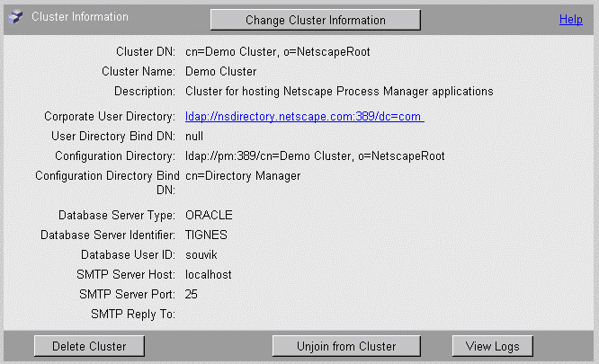Click the "SMTP Server Port:" label
Screen dimensions: 599x364
coord(127,295)
